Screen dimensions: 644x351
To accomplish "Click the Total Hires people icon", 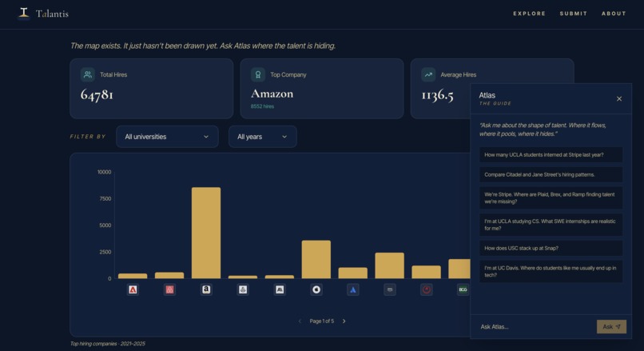I will [x=87, y=74].
